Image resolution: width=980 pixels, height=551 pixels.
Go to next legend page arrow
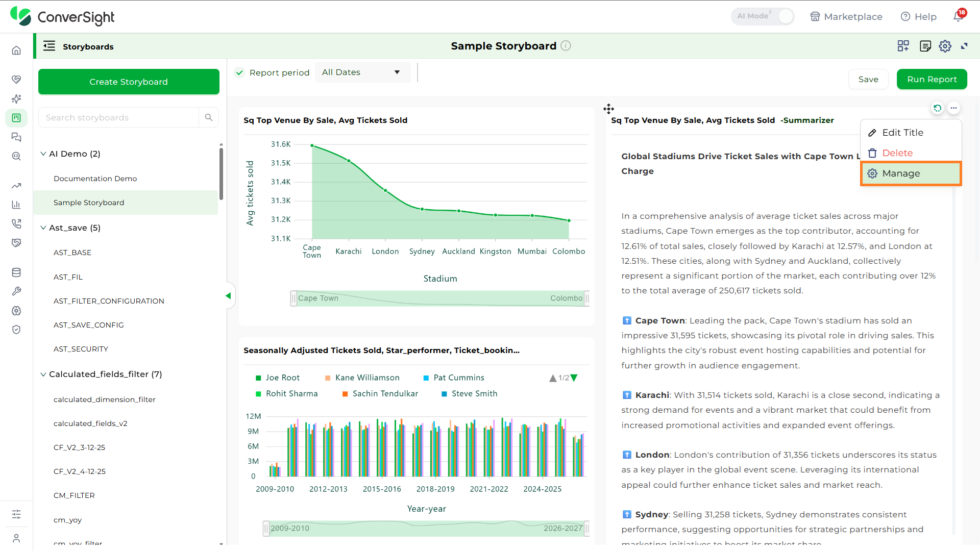(574, 378)
